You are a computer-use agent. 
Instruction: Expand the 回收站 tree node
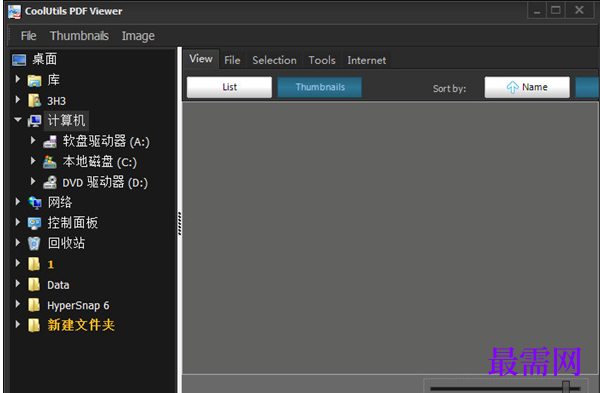(18, 242)
